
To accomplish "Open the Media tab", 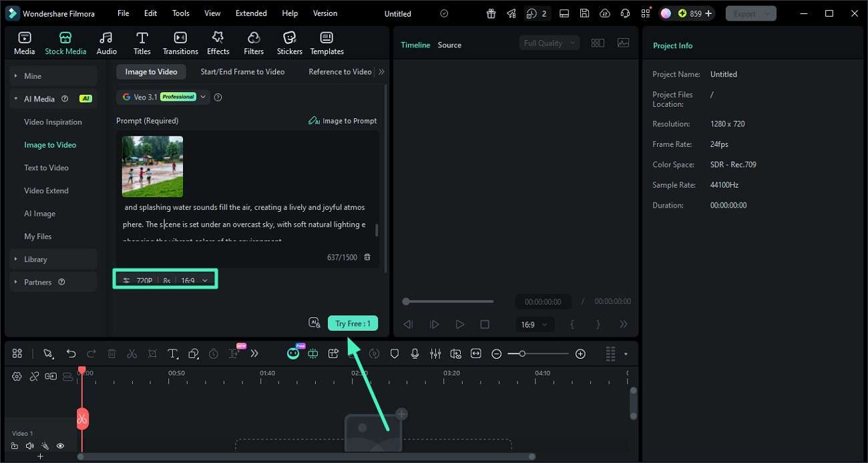I will (25, 43).
